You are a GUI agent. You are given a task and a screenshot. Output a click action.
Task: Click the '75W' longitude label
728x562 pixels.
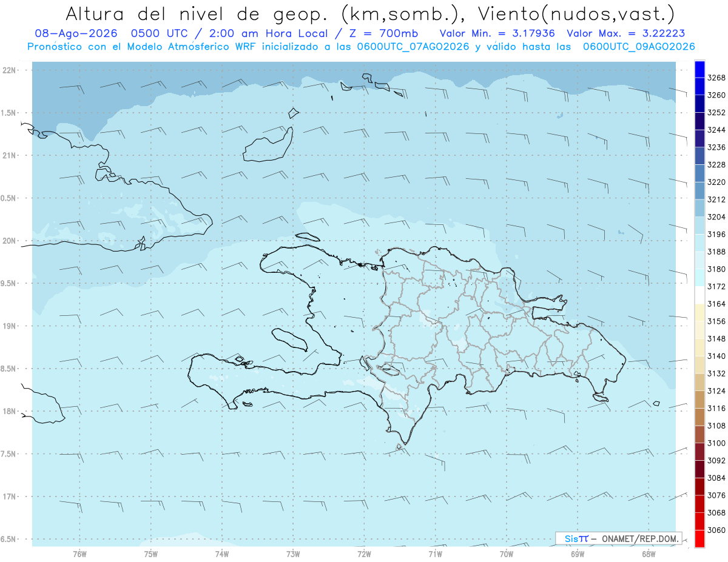tap(151, 554)
